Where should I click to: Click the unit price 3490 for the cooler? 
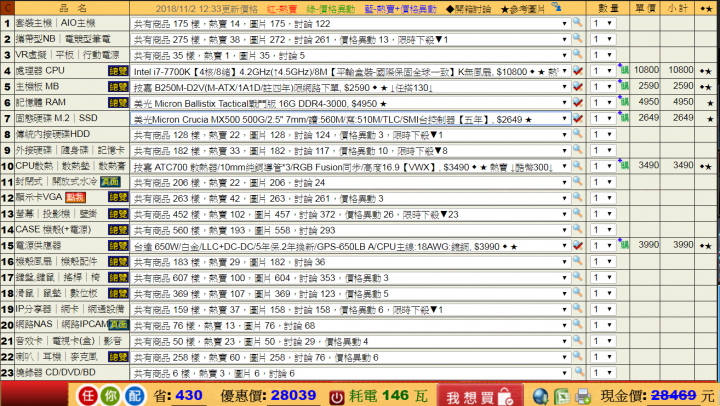click(648, 165)
